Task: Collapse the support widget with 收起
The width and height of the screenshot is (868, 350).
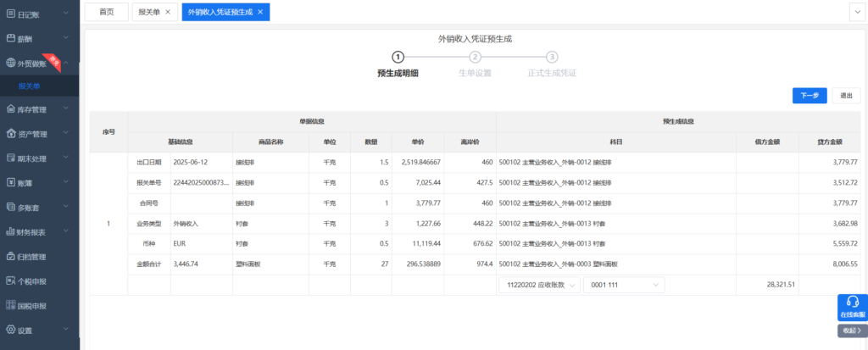Action: [x=852, y=331]
